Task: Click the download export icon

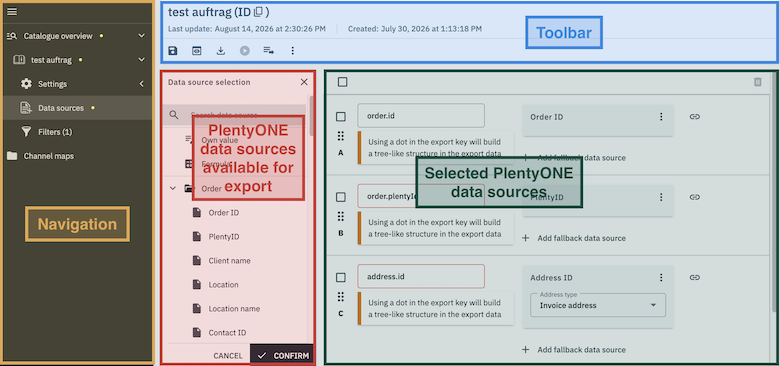Action: click(221, 51)
